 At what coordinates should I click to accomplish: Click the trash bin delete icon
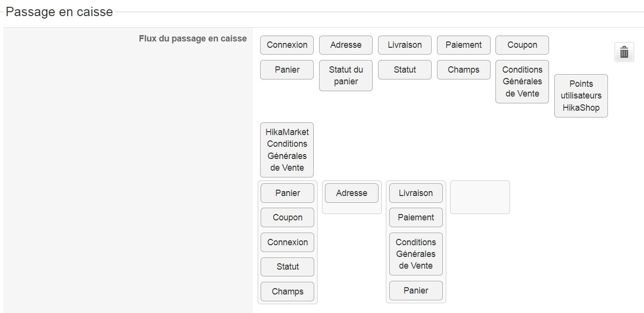point(624,52)
